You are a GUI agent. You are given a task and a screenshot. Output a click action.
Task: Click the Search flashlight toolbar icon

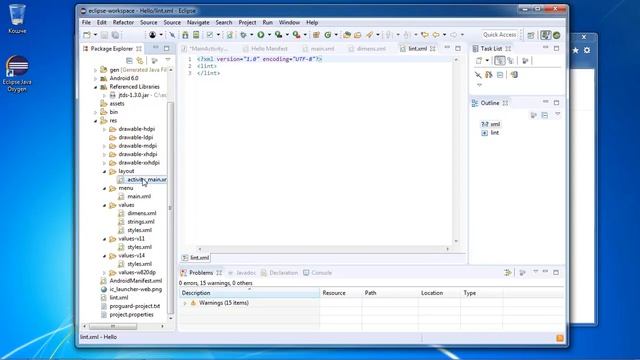click(x=369, y=35)
